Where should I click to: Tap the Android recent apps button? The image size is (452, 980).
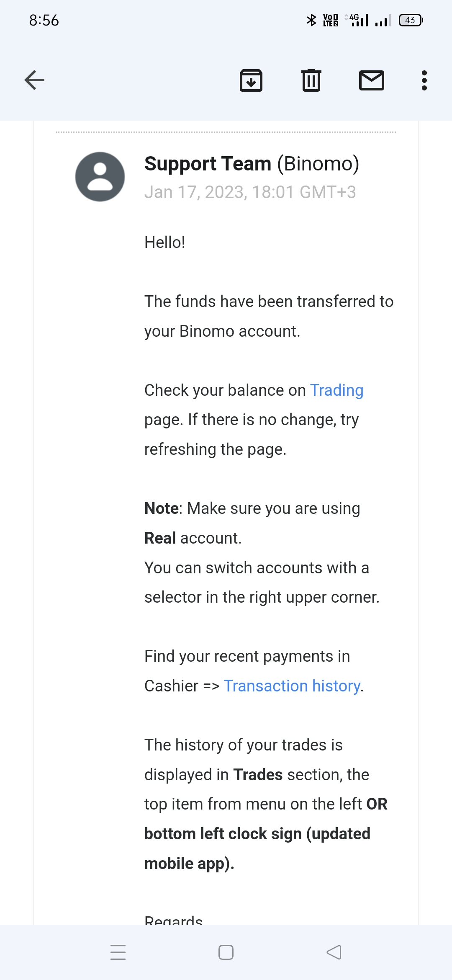pos(118,952)
